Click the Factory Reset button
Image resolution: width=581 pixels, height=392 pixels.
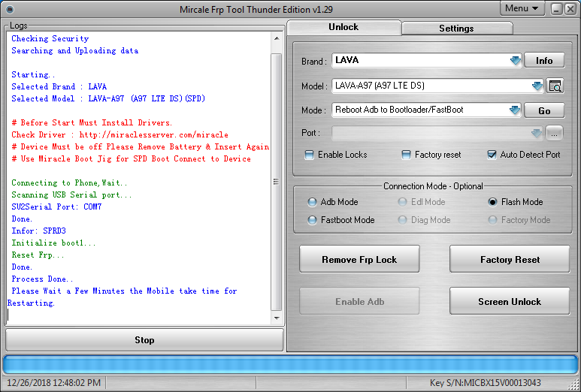tap(510, 259)
